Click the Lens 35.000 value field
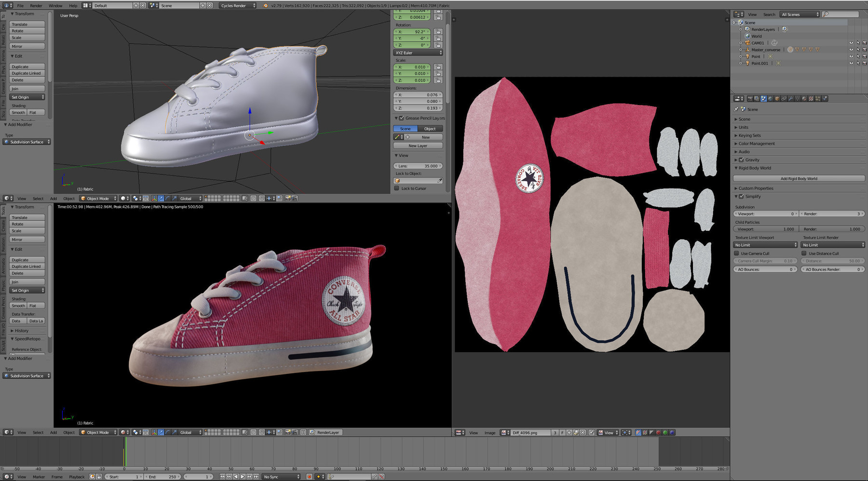This screenshot has height=481, width=868. (x=418, y=166)
